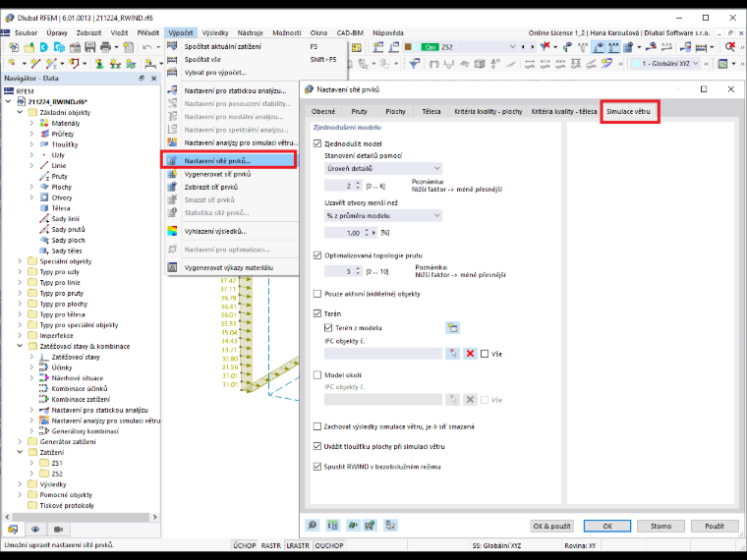The image size is (747, 560).
Task: Open the % z průměru modelu dropdown
Action: pyautogui.click(x=383, y=216)
